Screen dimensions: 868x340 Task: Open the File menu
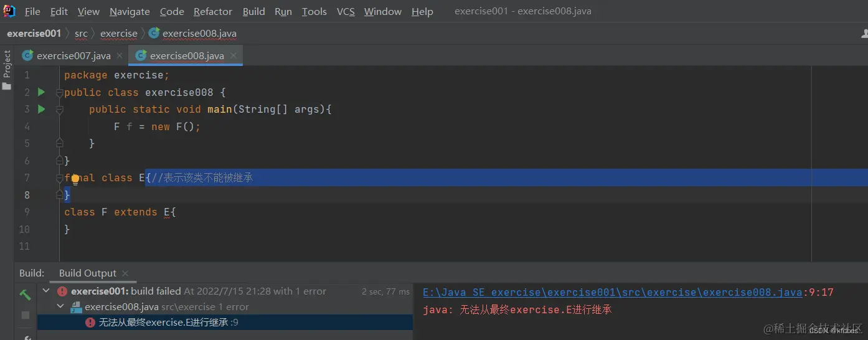point(32,11)
